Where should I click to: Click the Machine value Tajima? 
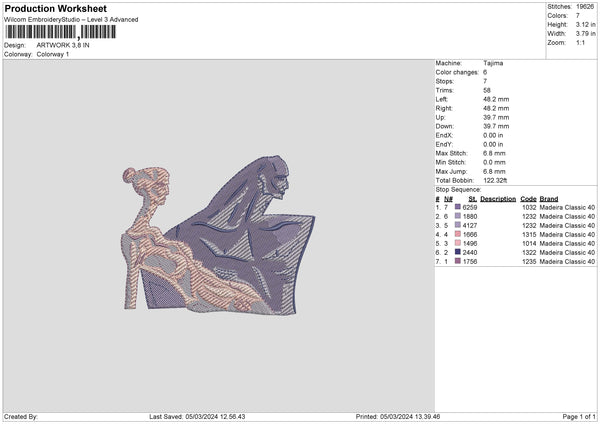(493, 60)
